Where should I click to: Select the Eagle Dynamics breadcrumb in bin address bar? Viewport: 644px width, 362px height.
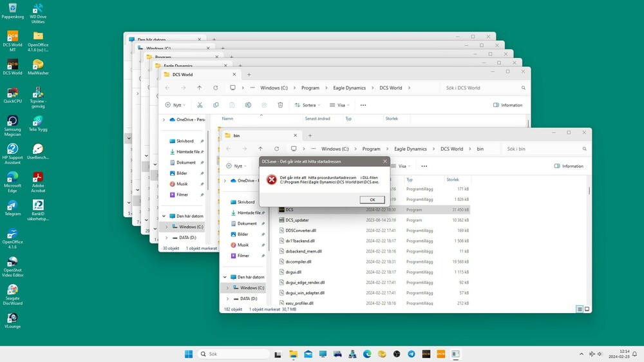[410, 149]
